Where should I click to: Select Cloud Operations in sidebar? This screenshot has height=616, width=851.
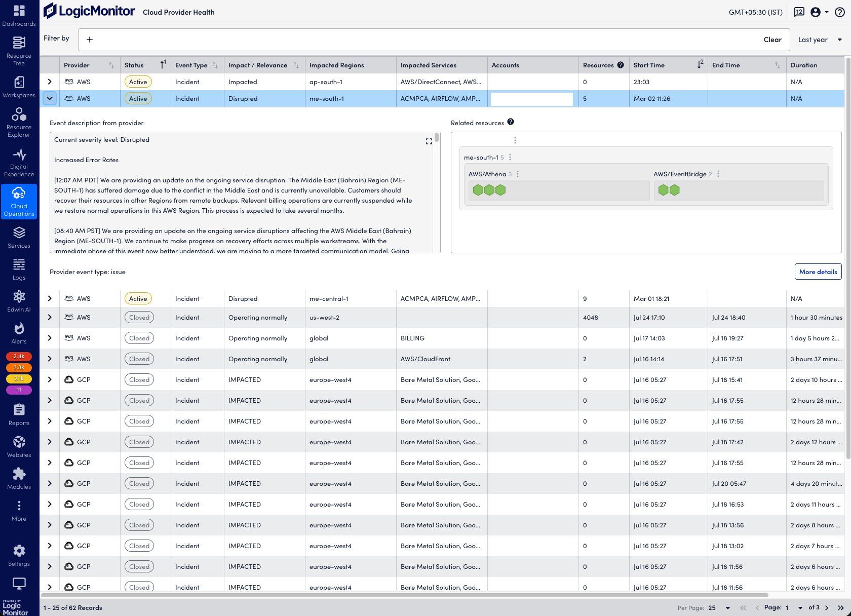[x=19, y=202]
